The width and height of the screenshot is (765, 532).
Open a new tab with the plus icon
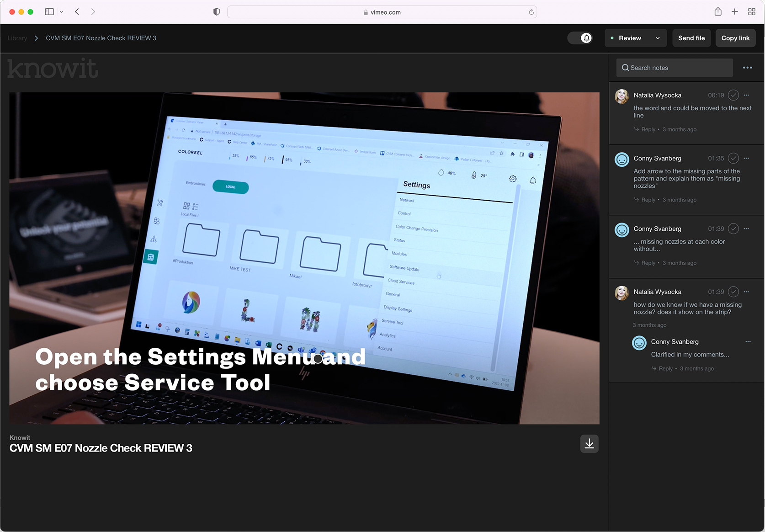pos(734,11)
